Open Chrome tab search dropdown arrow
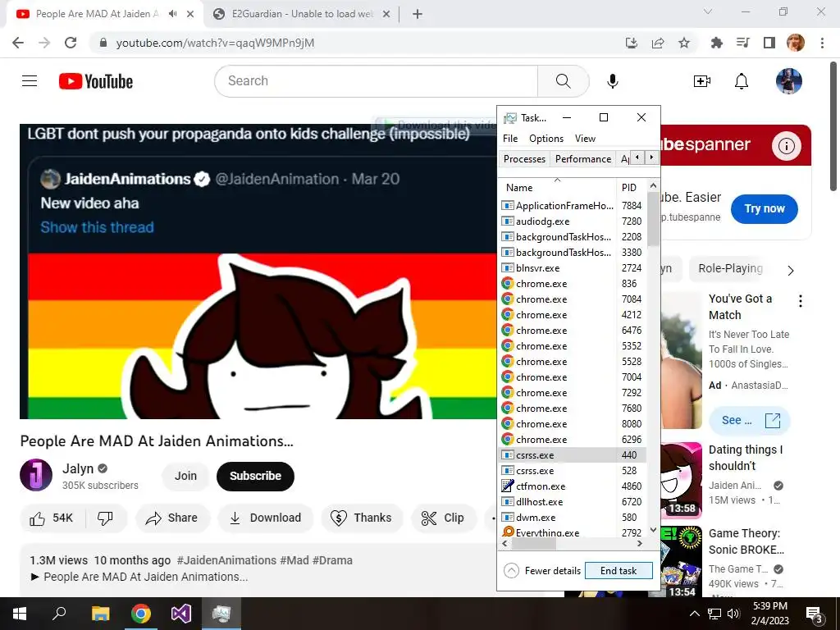This screenshot has height=630, width=840. tap(708, 11)
